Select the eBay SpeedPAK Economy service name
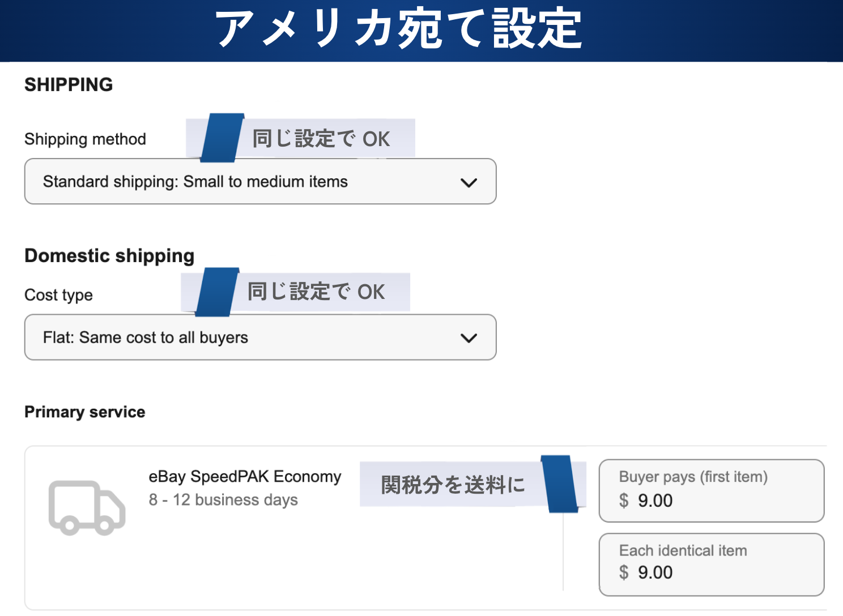 click(x=245, y=477)
